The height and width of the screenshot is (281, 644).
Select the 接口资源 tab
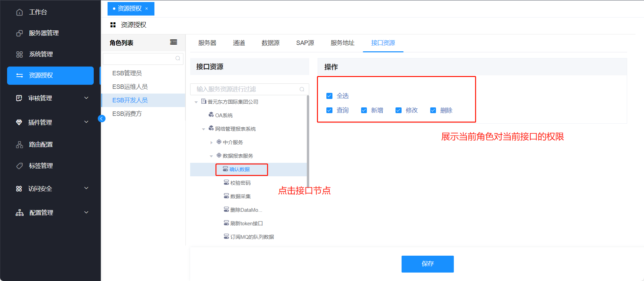pos(383,43)
